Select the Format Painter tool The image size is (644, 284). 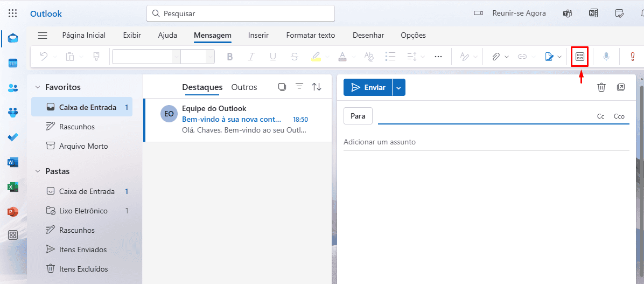coord(96,57)
